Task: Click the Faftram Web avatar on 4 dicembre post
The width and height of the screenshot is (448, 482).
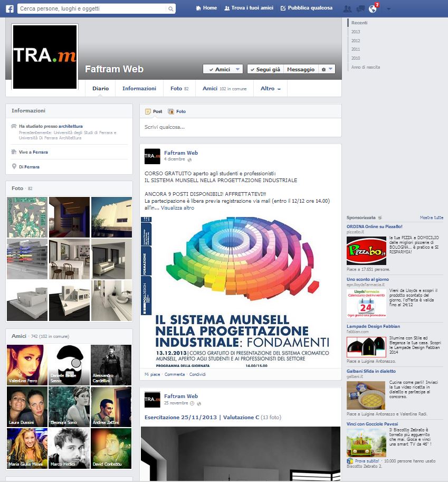Action: [152, 156]
